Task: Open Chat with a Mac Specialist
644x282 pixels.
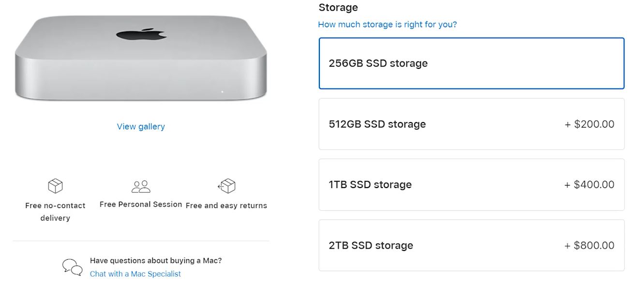Action: (135, 274)
